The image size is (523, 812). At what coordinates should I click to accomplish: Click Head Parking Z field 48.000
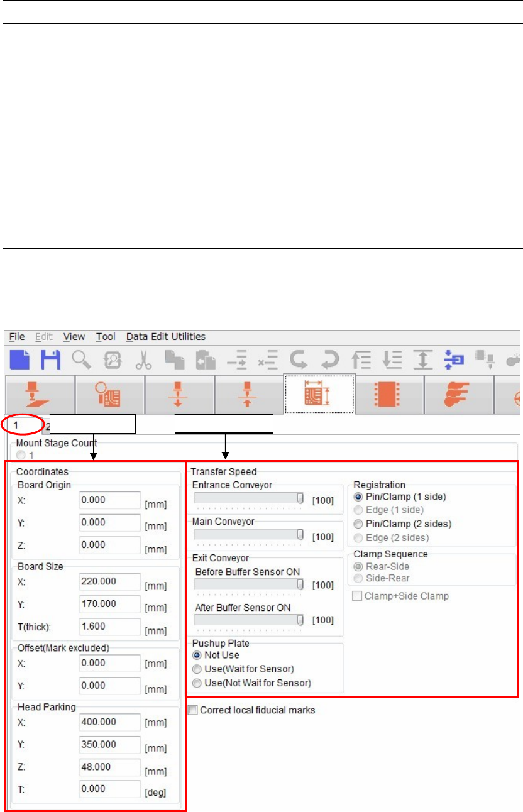click(110, 767)
